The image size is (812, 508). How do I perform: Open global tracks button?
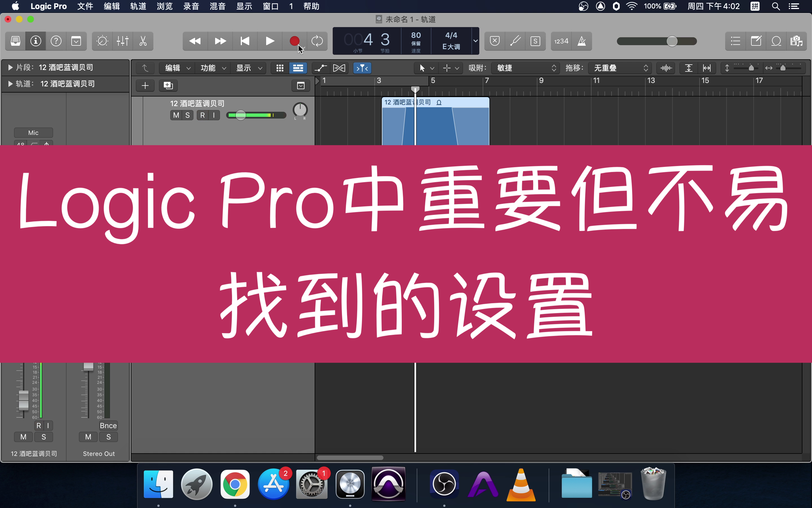point(301,85)
